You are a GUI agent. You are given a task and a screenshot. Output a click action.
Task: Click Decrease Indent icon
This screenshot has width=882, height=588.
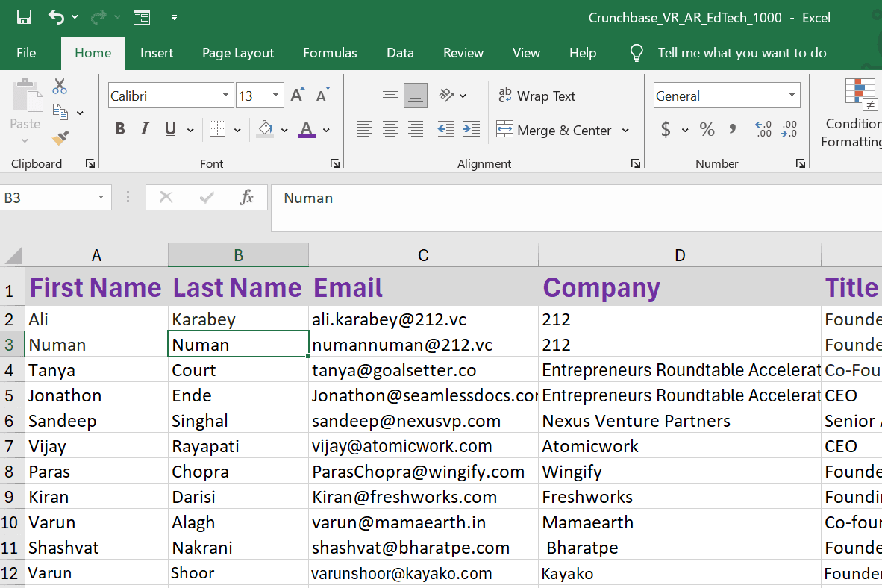[x=446, y=129]
